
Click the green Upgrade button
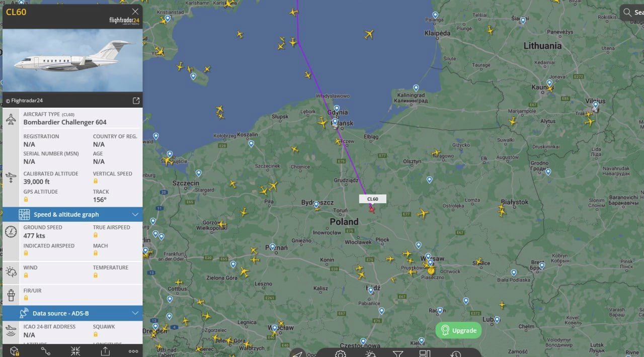coord(458,330)
